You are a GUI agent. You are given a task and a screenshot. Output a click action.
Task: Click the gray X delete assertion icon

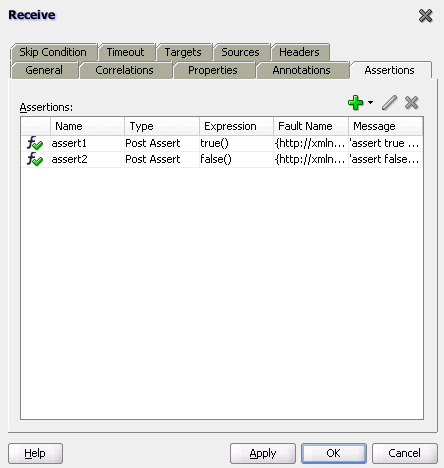411,102
